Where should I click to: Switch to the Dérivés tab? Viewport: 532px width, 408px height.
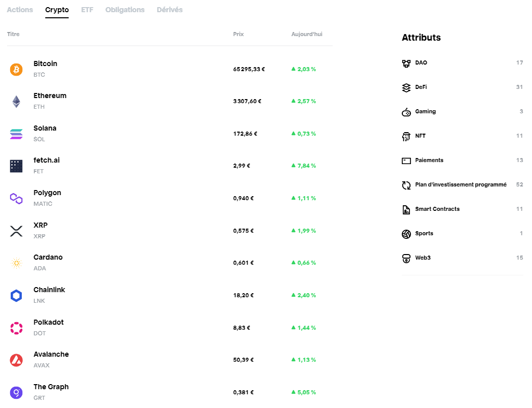tap(170, 10)
